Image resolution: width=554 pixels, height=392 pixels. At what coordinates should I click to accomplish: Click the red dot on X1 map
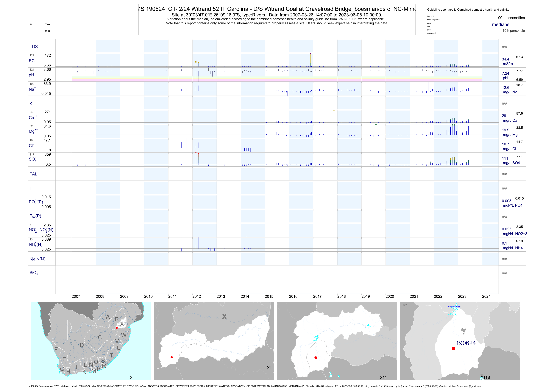click(x=171, y=357)
